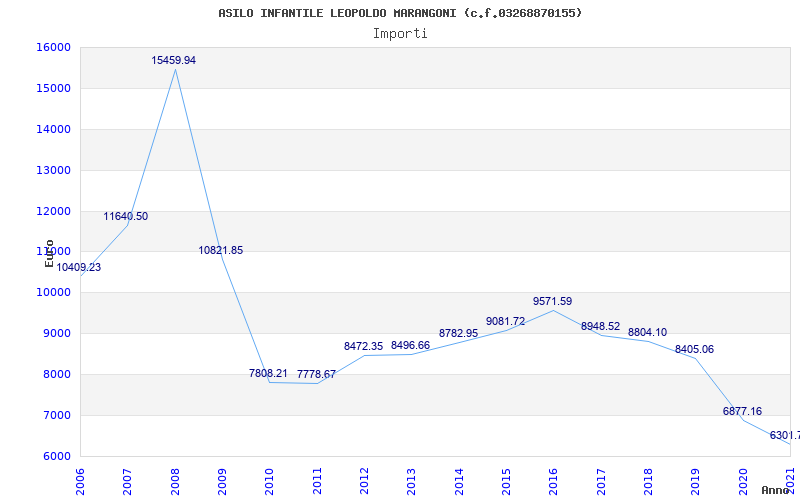The height and width of the screenshot is (500, 800).
Task: Select the 11640.50 data label
Action: point(126,216)
